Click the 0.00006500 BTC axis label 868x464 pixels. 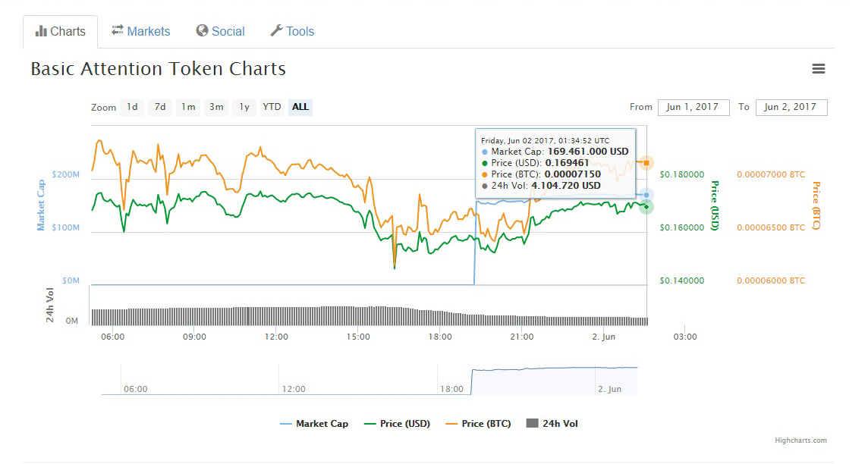pyautogui.click(x=771, y=227)
